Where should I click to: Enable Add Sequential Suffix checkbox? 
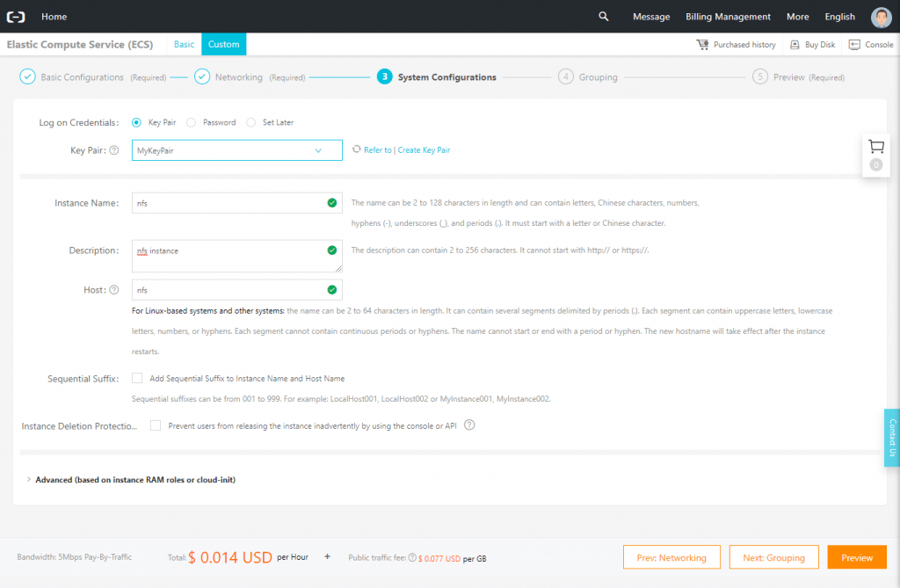point(137,378)
